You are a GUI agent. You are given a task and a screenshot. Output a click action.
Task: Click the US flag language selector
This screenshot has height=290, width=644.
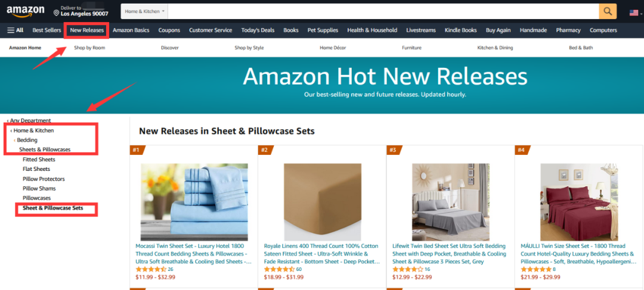coord(634,13)
